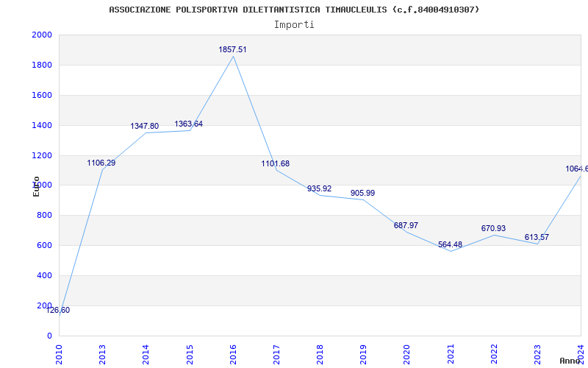
Task: Select the 2024 x-axis label
Action: click(581, 355)
